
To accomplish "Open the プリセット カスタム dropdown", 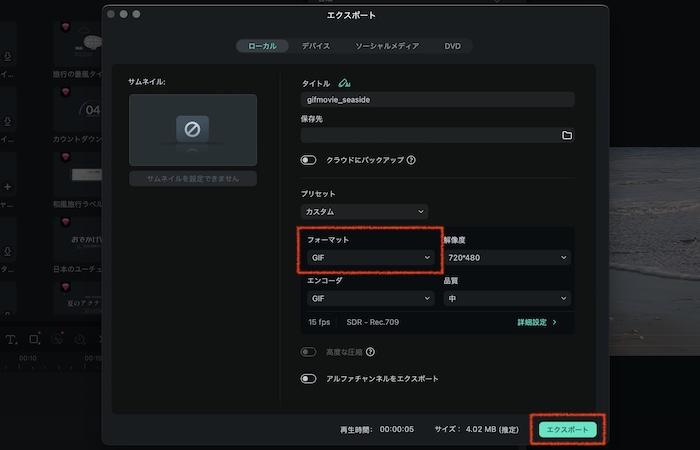I will pos(364,212).
